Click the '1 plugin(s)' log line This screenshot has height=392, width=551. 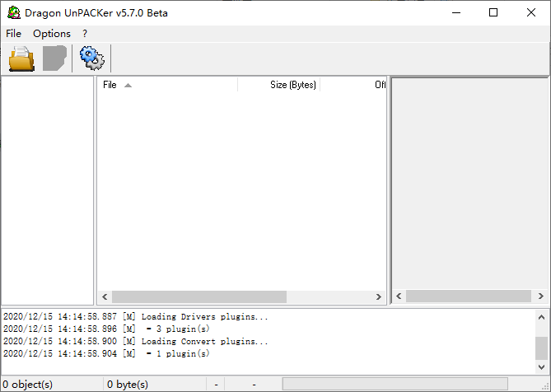tap(106, 354)
